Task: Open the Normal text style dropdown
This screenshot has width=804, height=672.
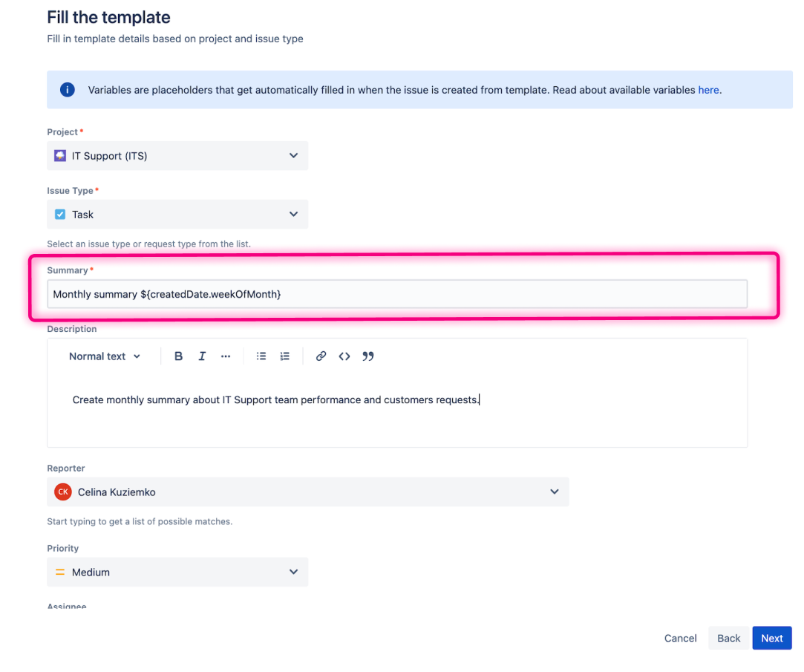Action: coord(104,356)
